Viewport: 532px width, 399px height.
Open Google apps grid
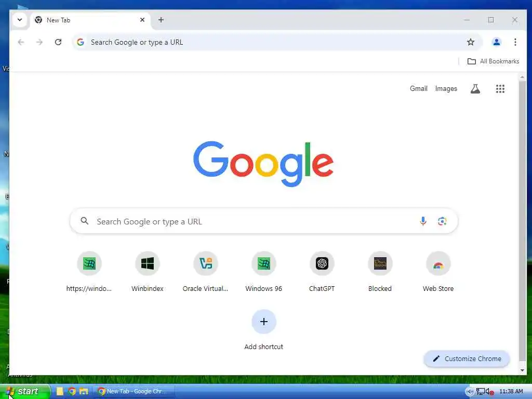(x=500, y=89)
